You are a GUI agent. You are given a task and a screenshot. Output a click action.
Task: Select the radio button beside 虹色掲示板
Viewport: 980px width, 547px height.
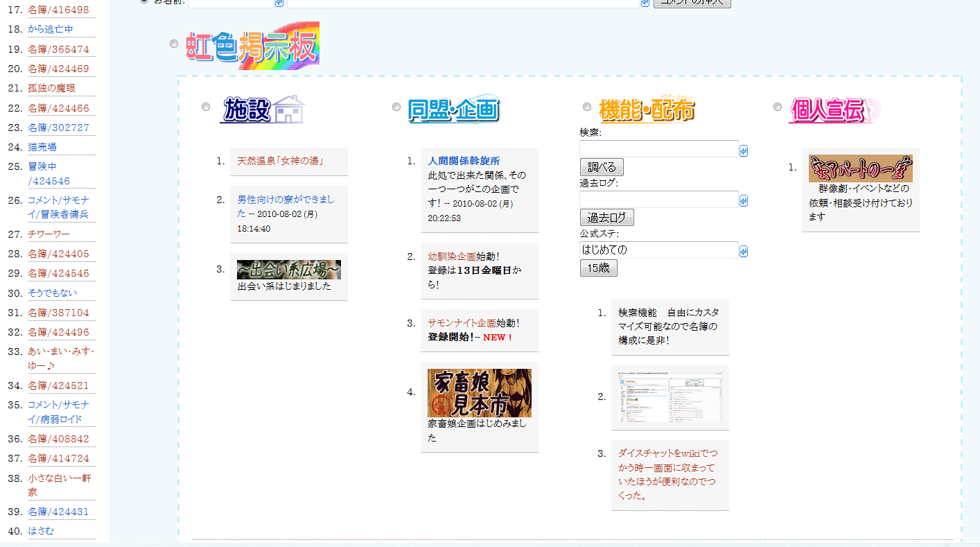174,44
